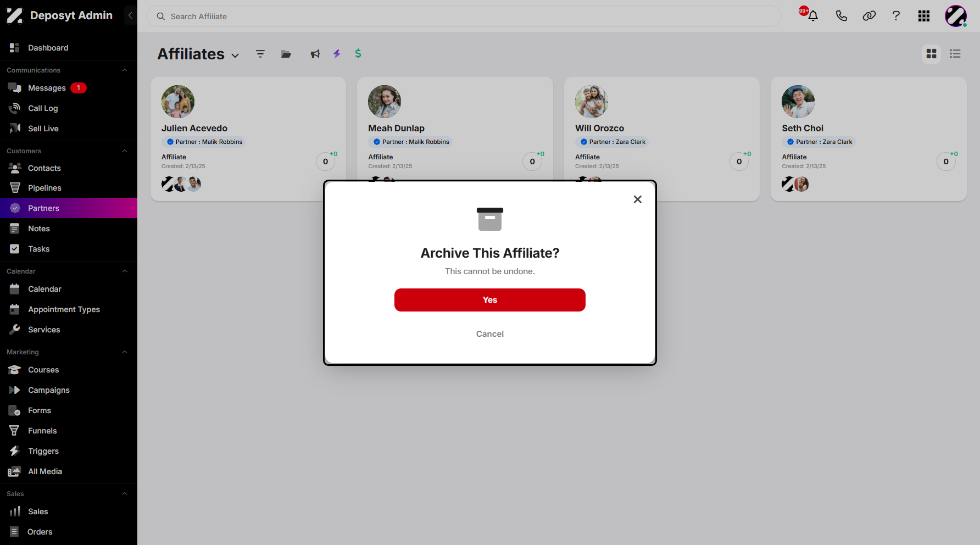
Task: Open Triggers in sidebar
Action: pyautogui.click(x=69, y=451)
